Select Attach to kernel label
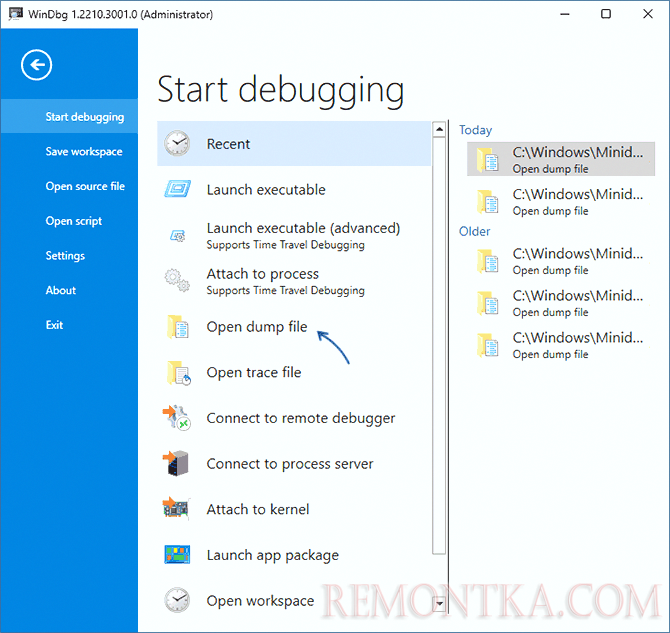The height and width of the screenshot is (633, 670). (x=258, y=509)
